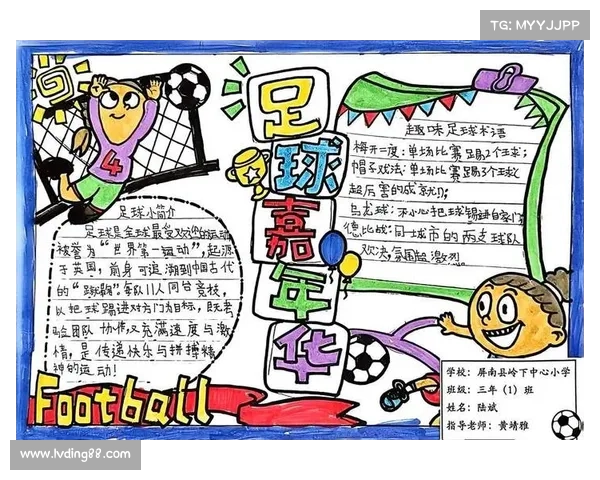Click the soccer ball above the goal net
Image resolution: width=600 pixels, height=480 pixels.
pyautogui.click(x=188, y=86)
